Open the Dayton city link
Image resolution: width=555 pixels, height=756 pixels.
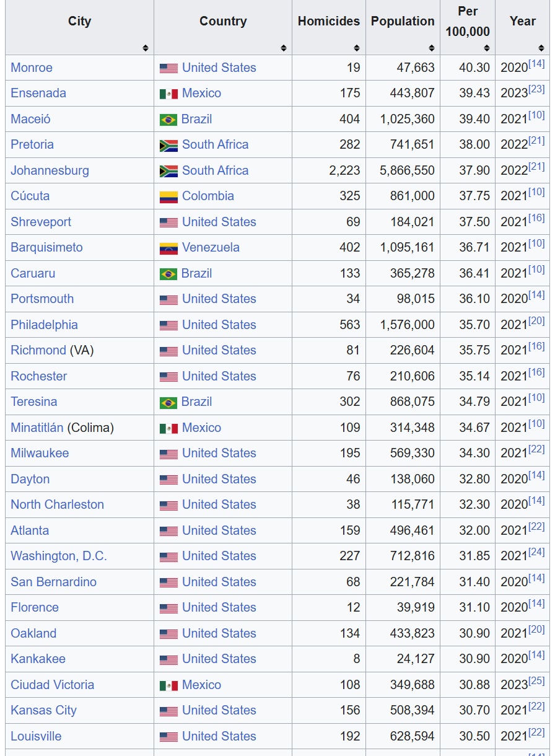coord(30,479)
